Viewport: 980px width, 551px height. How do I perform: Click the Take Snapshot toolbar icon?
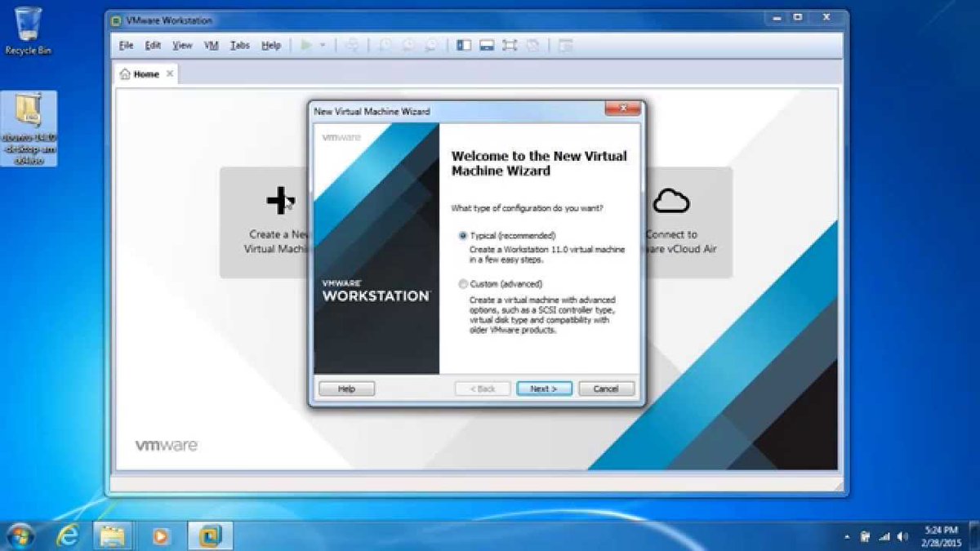[385, 46]
